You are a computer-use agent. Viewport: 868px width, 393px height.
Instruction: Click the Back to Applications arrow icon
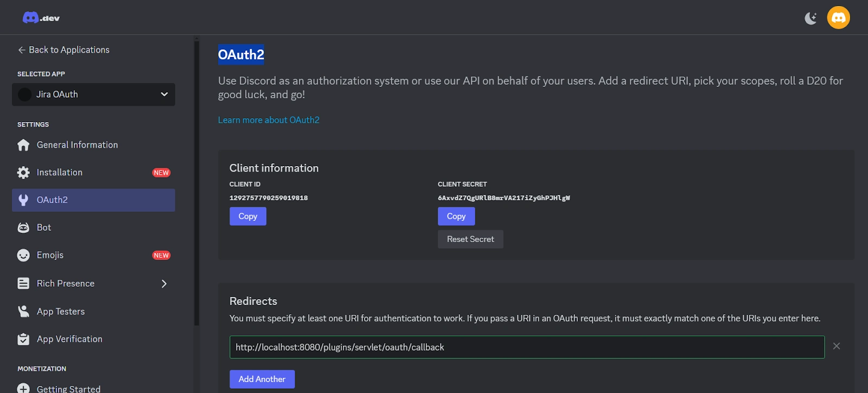tap(22, 50)
